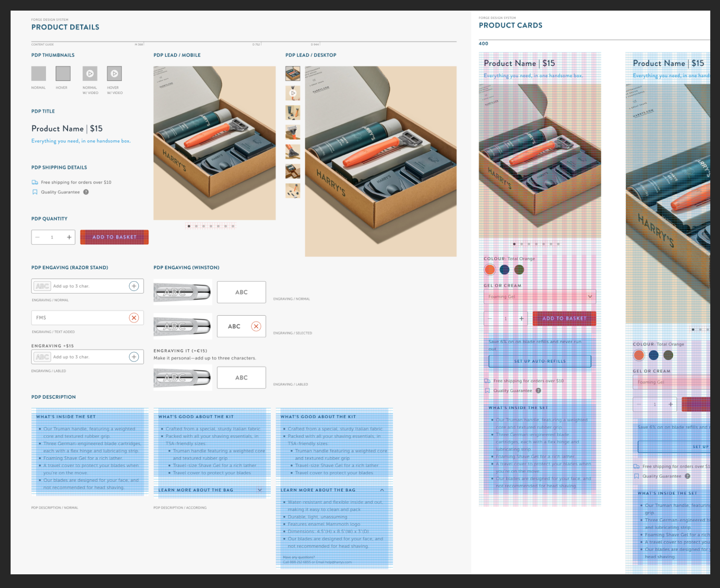Image resolution: width=720 pixels, height=588 pixels.
Task: Click bookmark Quality Guarantee icon in second product card
Action: [x=637, y=476]
